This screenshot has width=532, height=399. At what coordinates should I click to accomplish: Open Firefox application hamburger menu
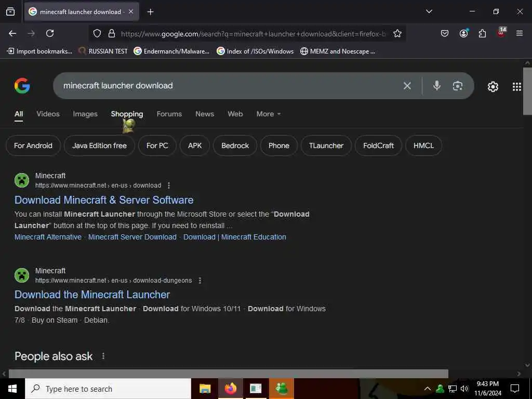tap(520, 33)
